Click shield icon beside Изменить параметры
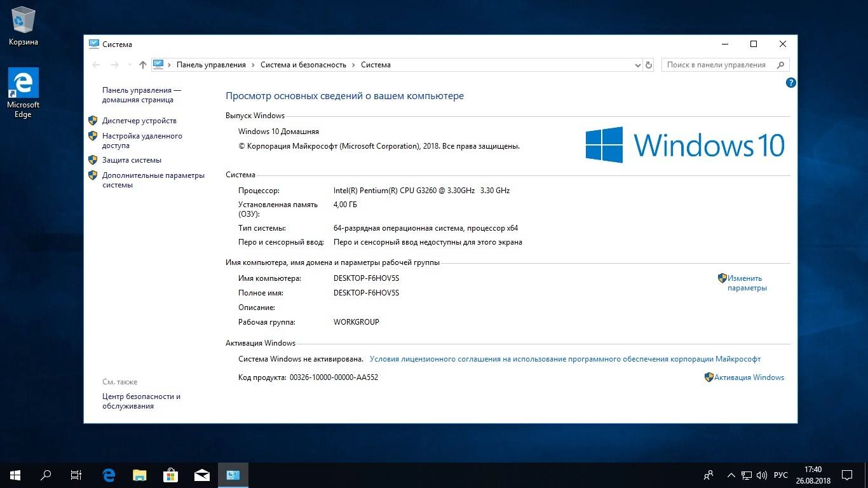 [x=722, y=278]
